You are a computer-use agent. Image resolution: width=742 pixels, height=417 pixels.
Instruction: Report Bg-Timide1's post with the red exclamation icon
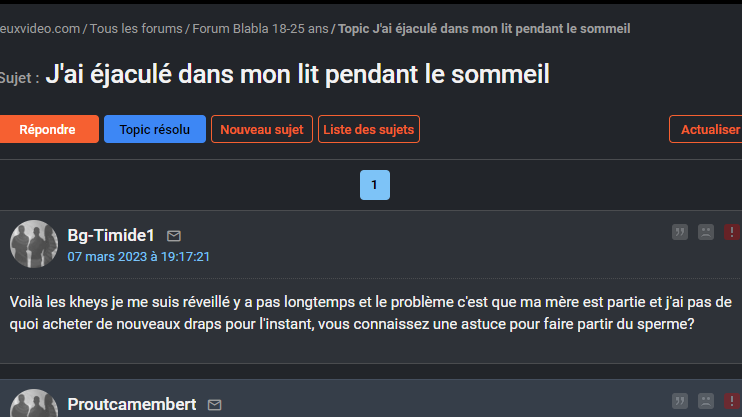click(x=732, y=232)
